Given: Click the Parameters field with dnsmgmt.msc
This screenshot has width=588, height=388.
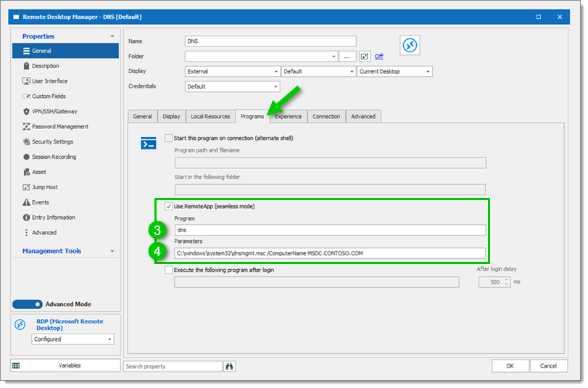Looking at the screenshot, I should (330, 253).
